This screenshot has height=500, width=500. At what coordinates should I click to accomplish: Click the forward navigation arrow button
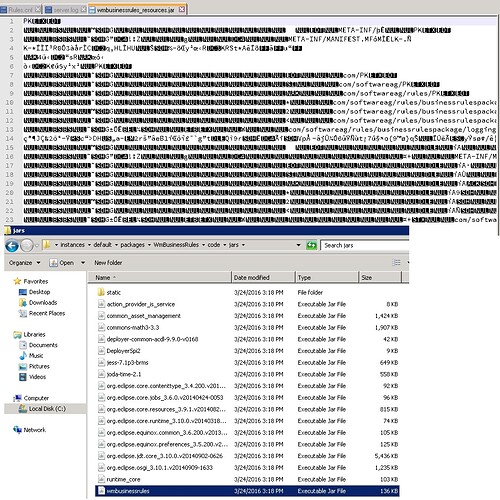coord(27,246)
